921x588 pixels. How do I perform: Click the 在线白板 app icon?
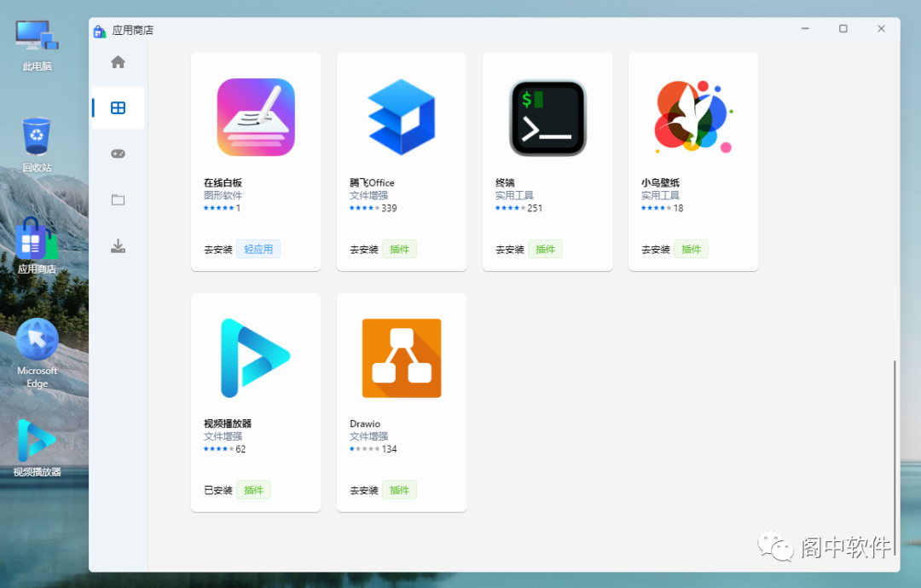[x=256, y=118]
